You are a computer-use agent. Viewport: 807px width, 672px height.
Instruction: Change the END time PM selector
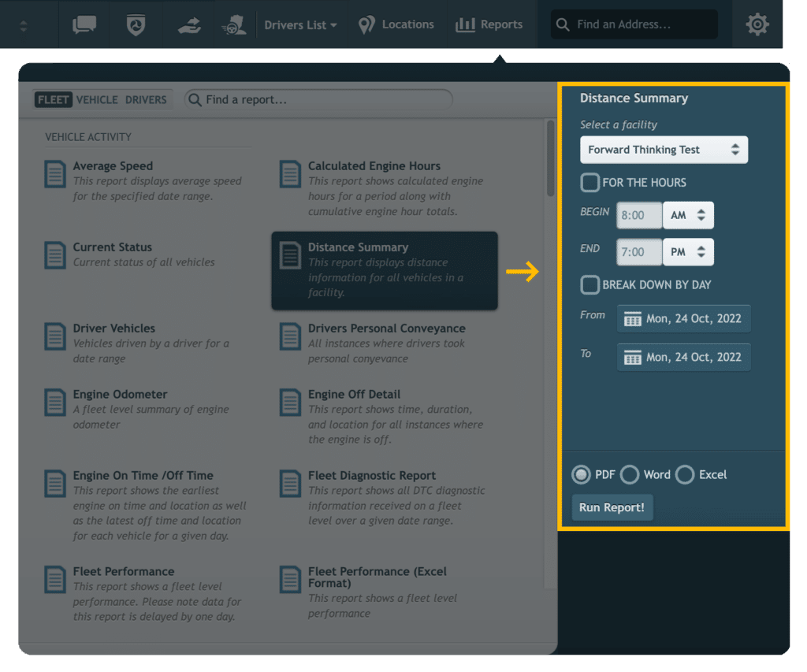pyautogui.click(x=688, y=252)
